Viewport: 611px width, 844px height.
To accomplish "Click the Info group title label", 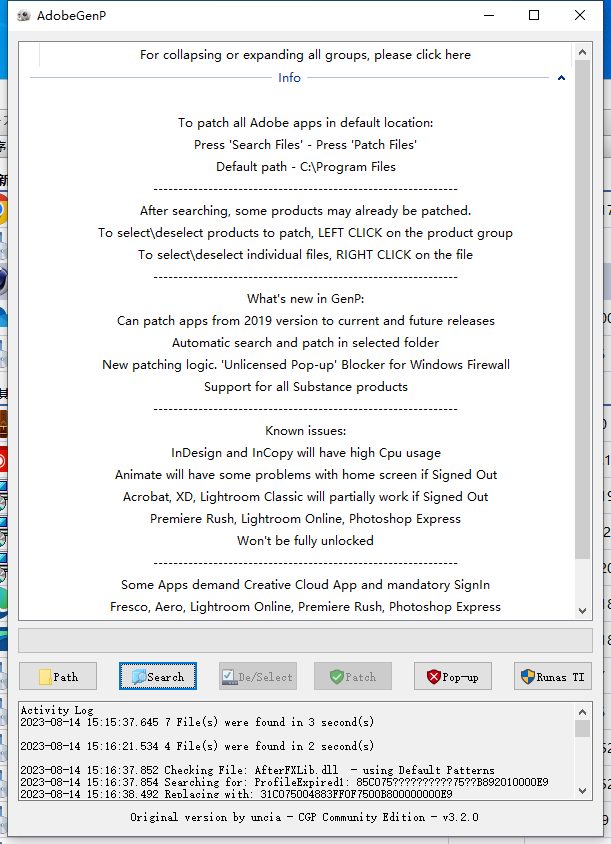I will (289, 78).
